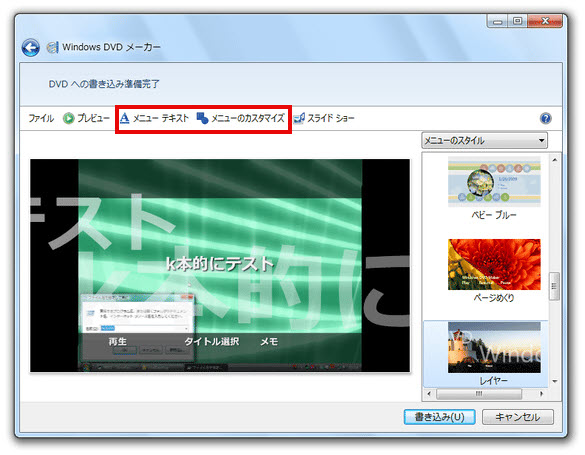Click 再生 in the DVD menu preview
585x455 pixels.
[118, 342]
